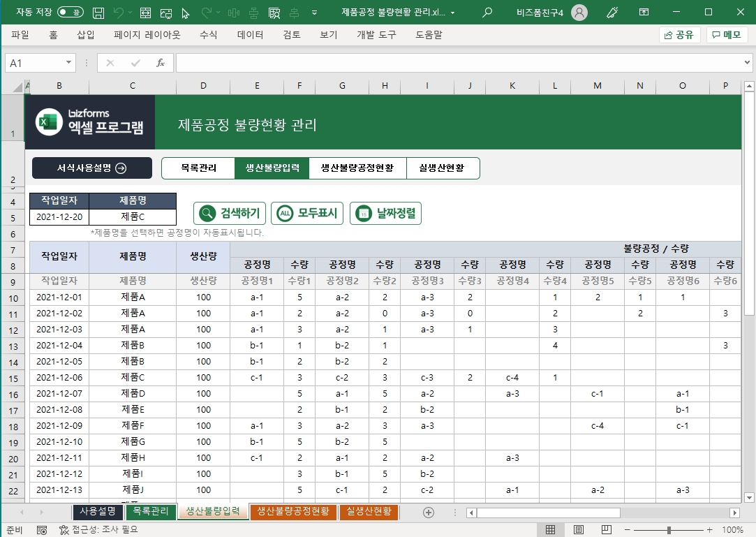Screen dimensions: 756x537
Task: Open the 데이터 ribbon tab
Action: (x=250, y=35)
